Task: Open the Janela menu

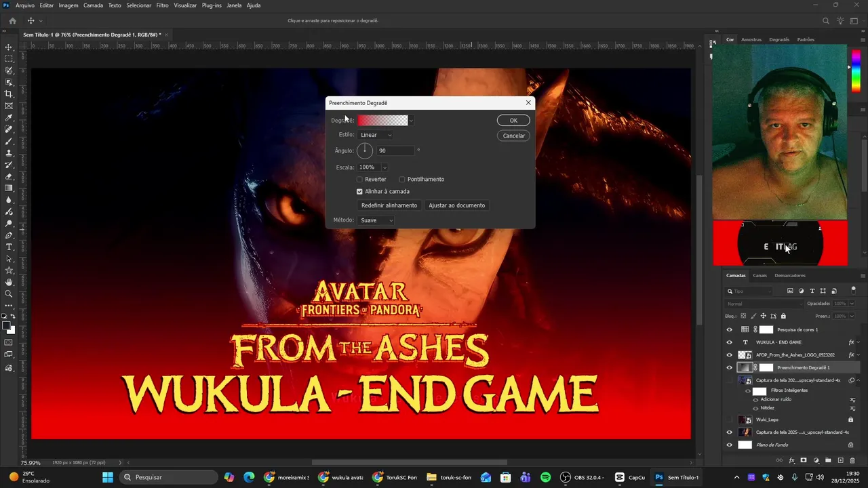Action: (234, 5)
